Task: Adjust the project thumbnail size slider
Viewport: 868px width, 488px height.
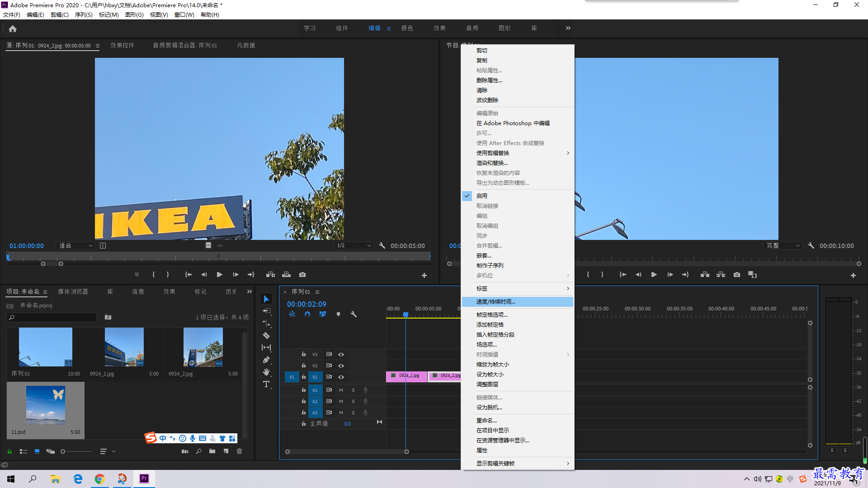Action: (x=76, y=451)
